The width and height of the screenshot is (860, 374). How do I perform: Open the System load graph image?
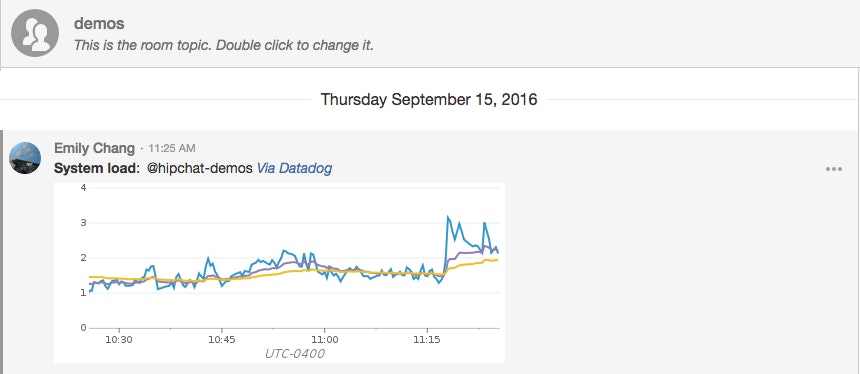coord(279,273)
